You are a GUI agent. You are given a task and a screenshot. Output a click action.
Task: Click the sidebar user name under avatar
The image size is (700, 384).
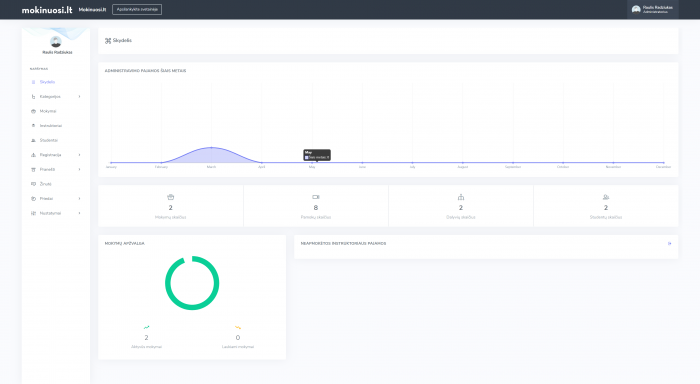click(57, 52)
